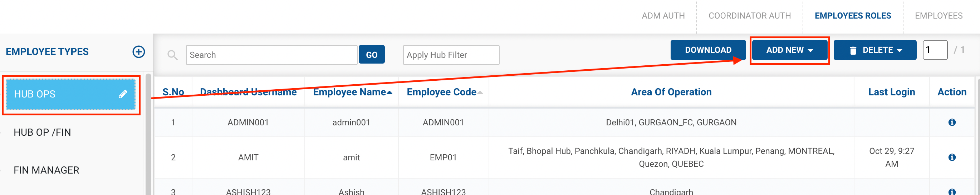Open info icon for ASHISH123 row
The width and height of the screenshot is (980, 195).
click(x=951, y=191)
